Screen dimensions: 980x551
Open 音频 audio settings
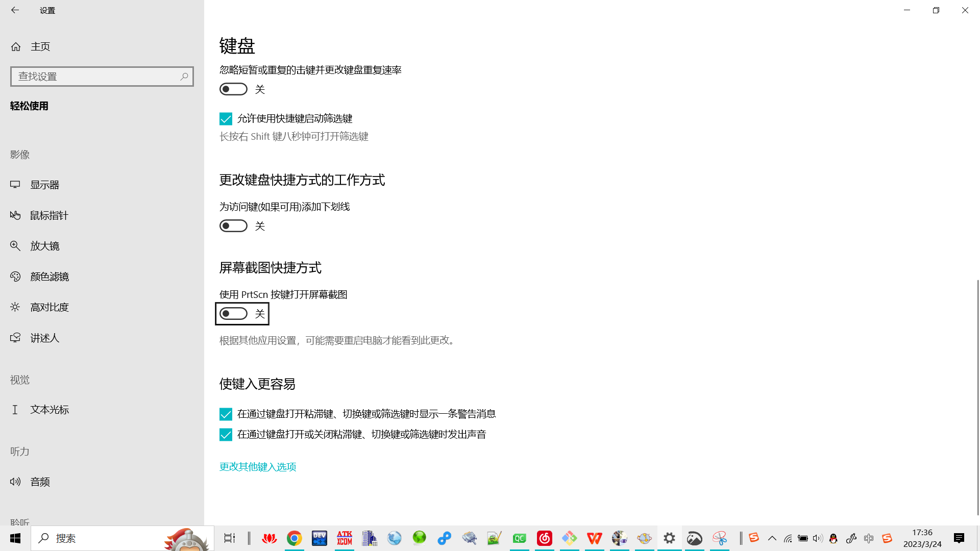coord(40,482)
